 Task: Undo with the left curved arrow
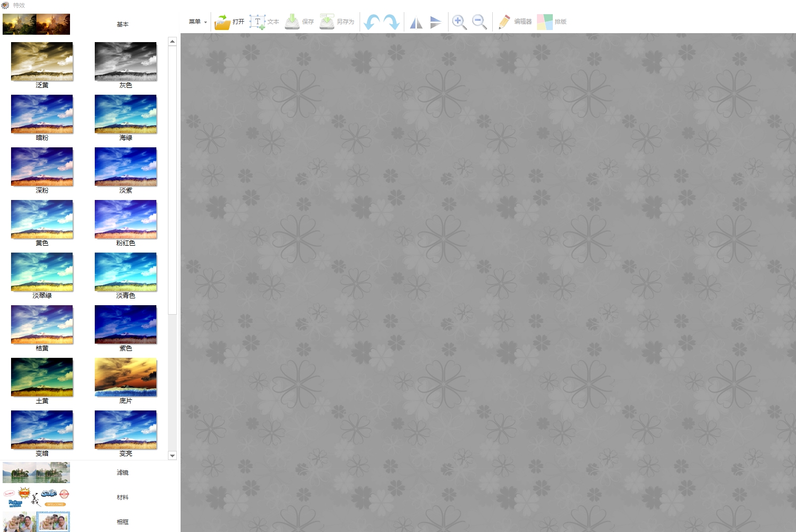pos(372,22)
